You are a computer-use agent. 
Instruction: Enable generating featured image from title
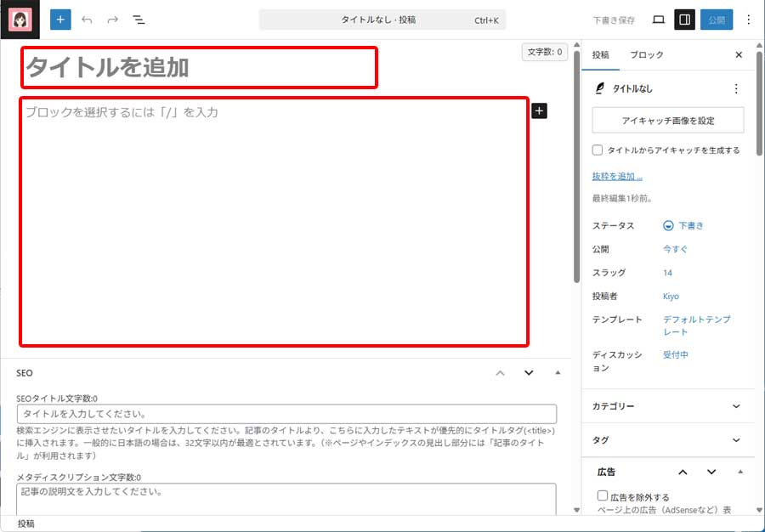click(598, 150)
